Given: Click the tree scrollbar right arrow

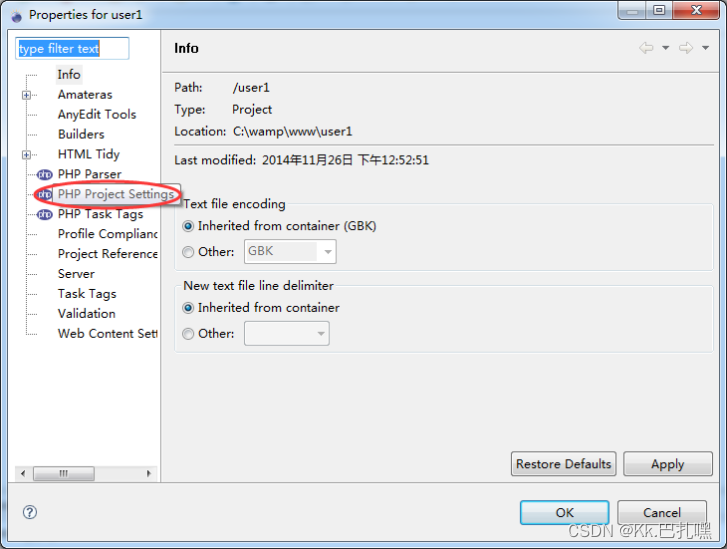Looking at the screenshot, I should (x=149, y=473).
